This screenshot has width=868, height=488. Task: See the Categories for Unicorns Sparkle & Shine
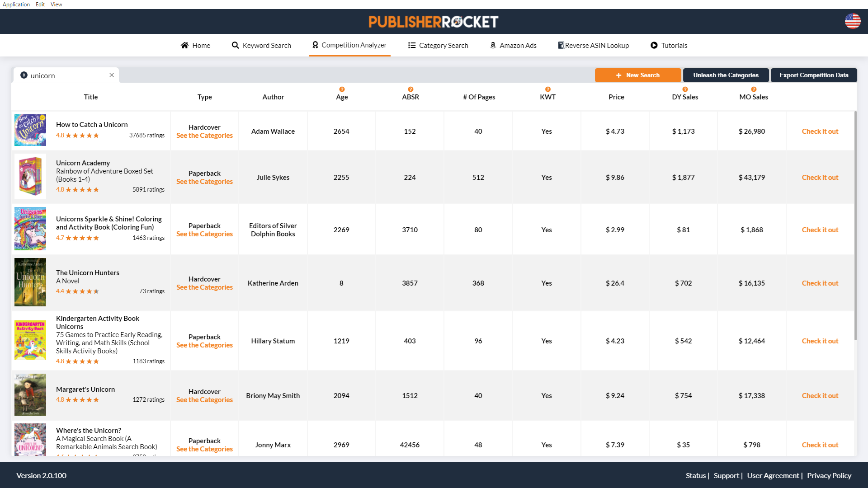click(x=204, y=234)
